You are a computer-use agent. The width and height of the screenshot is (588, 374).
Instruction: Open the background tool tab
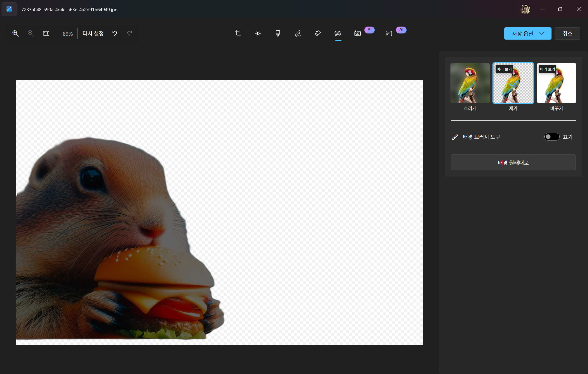(x=338, y=33)
